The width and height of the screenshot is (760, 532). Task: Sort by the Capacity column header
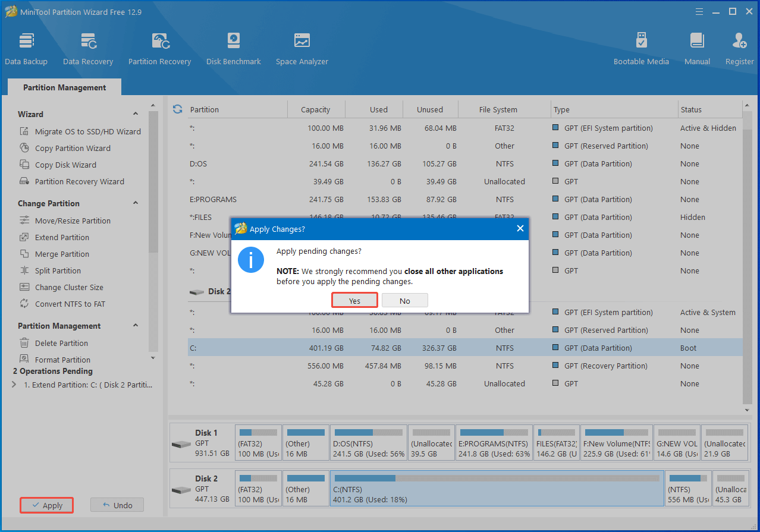(316, 109)
